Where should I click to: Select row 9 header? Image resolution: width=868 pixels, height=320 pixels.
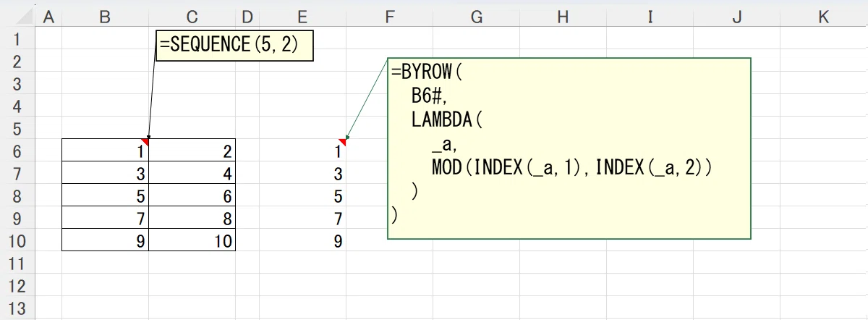17,218
